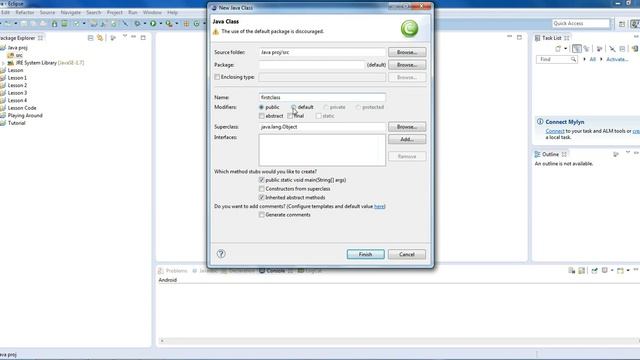Screen dimensions: 640x360
Task: Open the Refactor menu
Action: point(25,13)
